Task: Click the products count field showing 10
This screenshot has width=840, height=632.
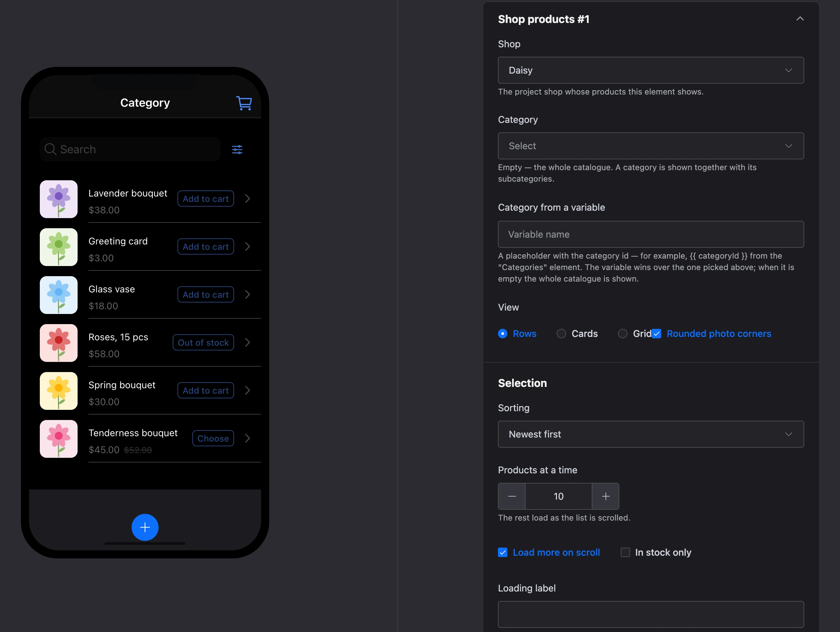Action: pyautogui.click(x=558, y=496)
